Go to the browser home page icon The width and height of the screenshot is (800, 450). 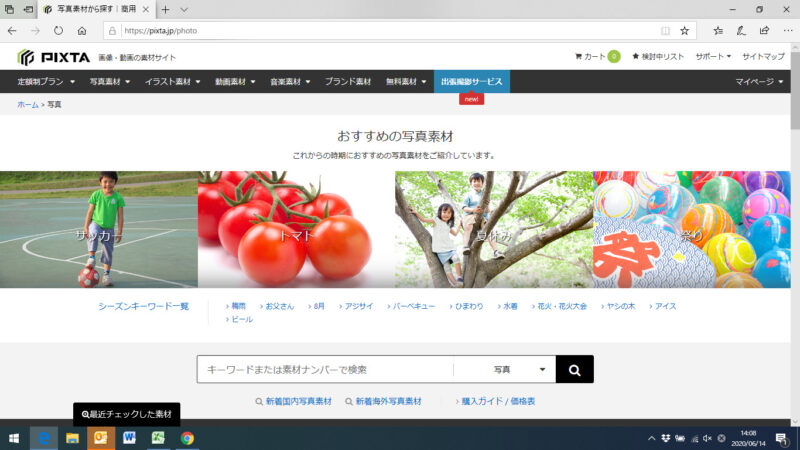click(82, 30)
